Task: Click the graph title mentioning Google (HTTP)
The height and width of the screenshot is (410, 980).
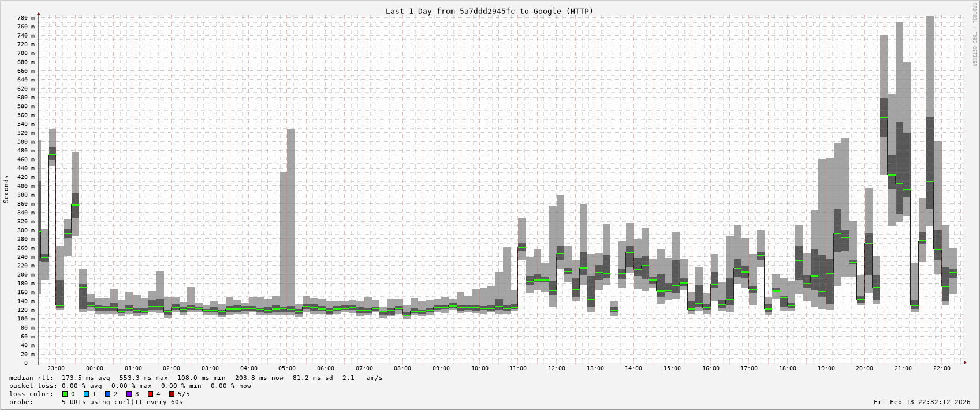Action: 489,11
